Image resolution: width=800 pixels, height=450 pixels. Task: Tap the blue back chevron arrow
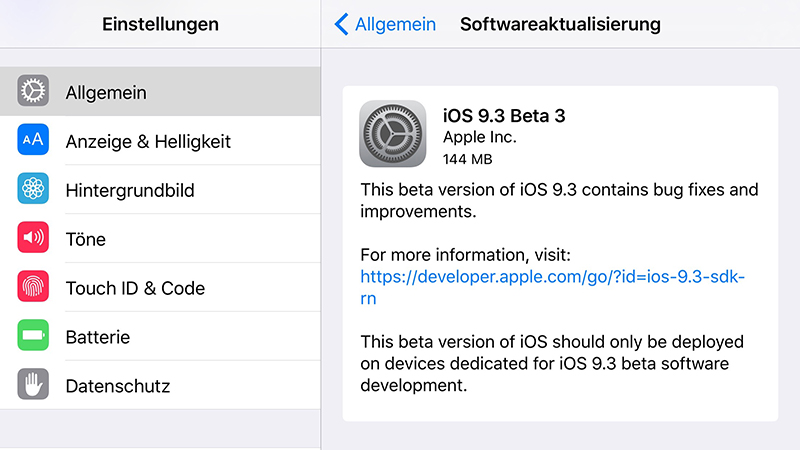click(341, 24)
